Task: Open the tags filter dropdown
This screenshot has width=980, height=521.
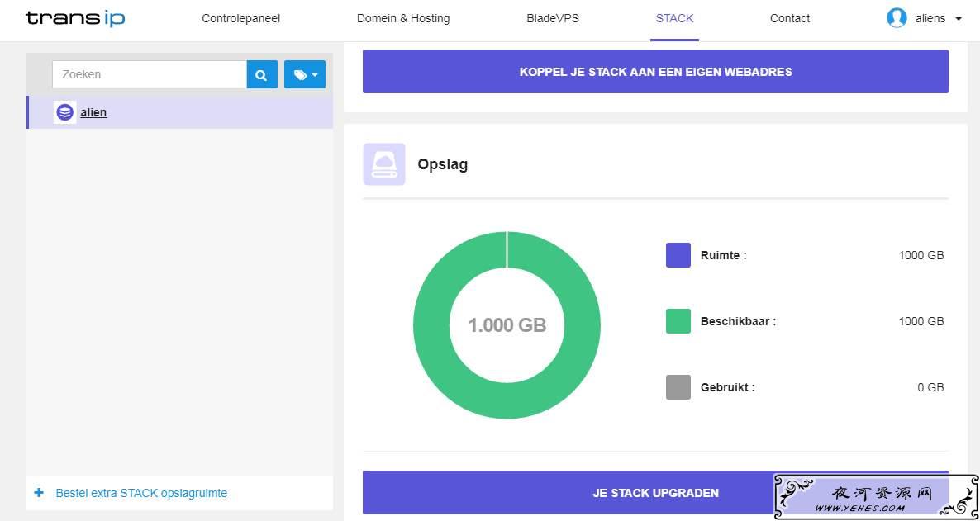Action: (305, 74)
